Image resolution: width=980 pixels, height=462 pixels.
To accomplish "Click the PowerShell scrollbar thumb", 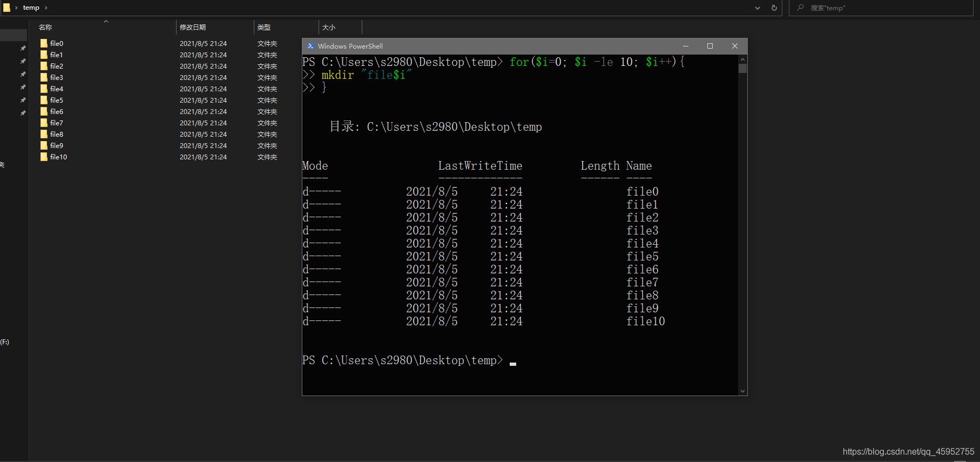I will coord(742,68).
